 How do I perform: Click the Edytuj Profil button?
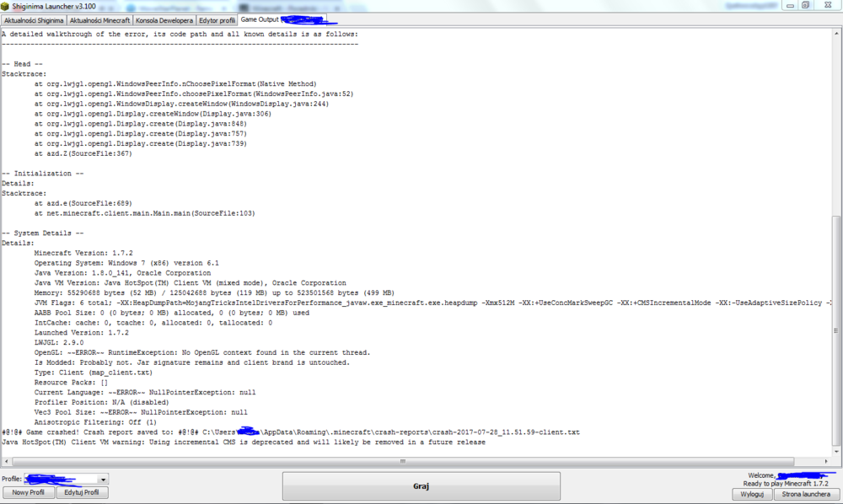[x=82, y=492]
